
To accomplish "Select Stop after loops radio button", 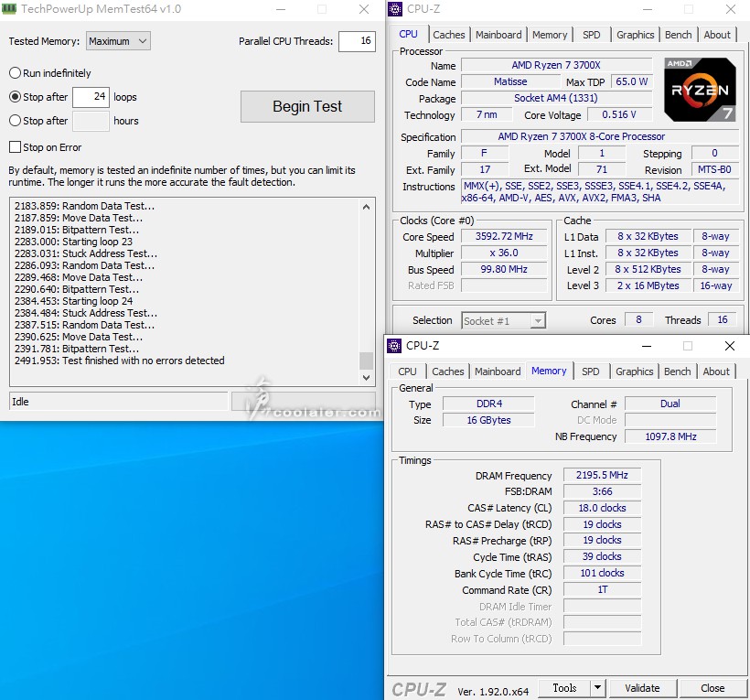I will 16,97.
